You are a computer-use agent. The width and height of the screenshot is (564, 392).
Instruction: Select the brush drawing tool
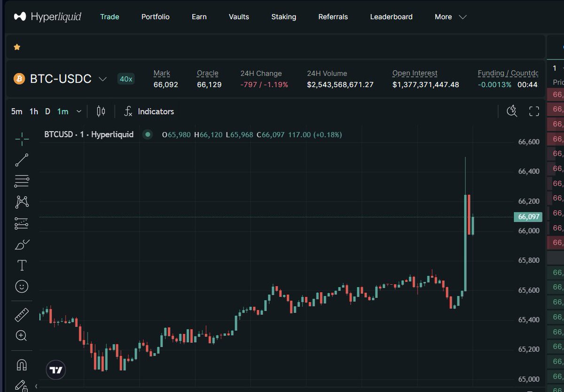(x=22, y=244)
